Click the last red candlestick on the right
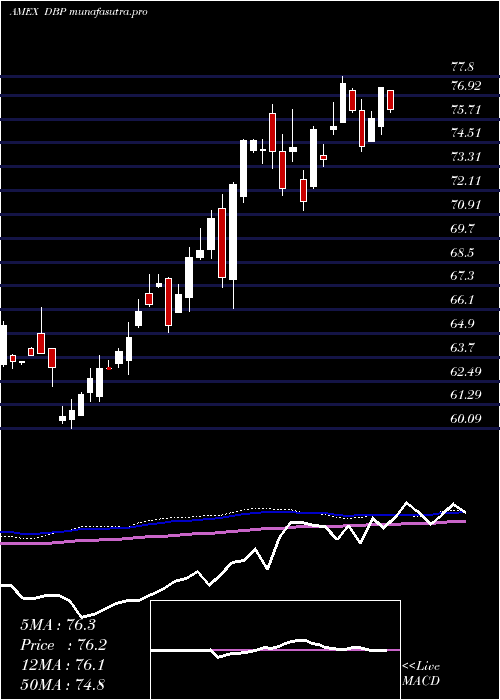The image size is (500, 700). pyautogui.click(x=391, y=100)
